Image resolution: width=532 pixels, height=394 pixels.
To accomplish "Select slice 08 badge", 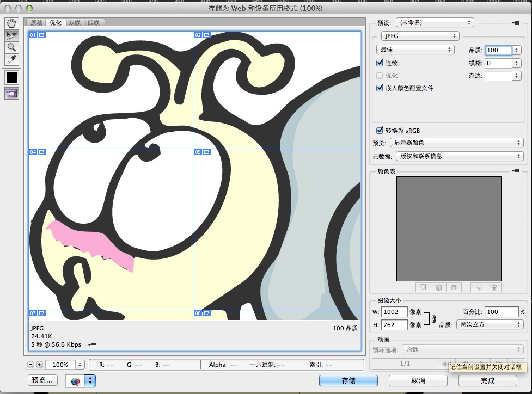I will (203, 313).
